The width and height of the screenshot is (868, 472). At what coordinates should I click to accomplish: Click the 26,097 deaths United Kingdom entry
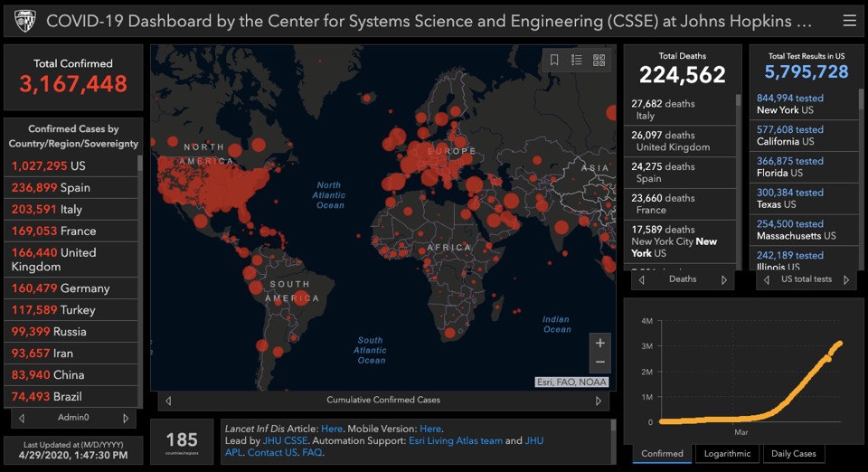[680, 141]
